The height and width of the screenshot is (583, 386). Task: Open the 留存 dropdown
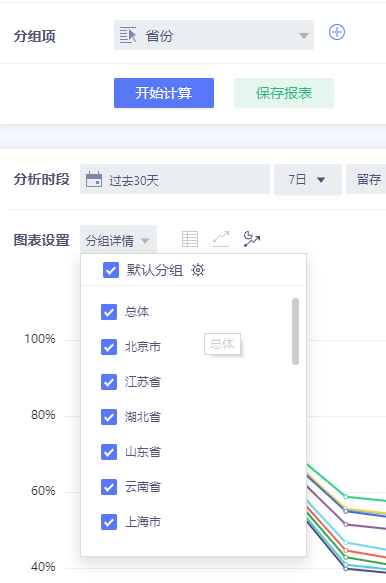pos(366,180)
